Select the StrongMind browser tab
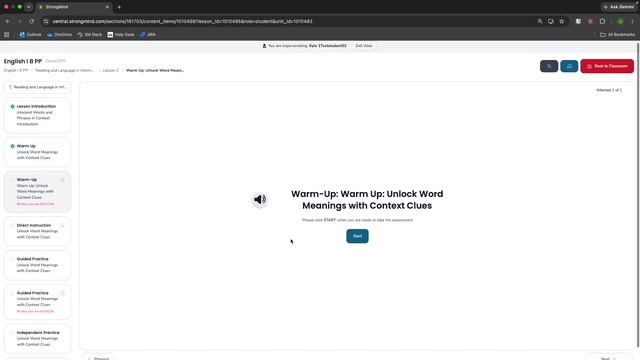The width and height of the screenshot is (640, 360). pos(73,7)
